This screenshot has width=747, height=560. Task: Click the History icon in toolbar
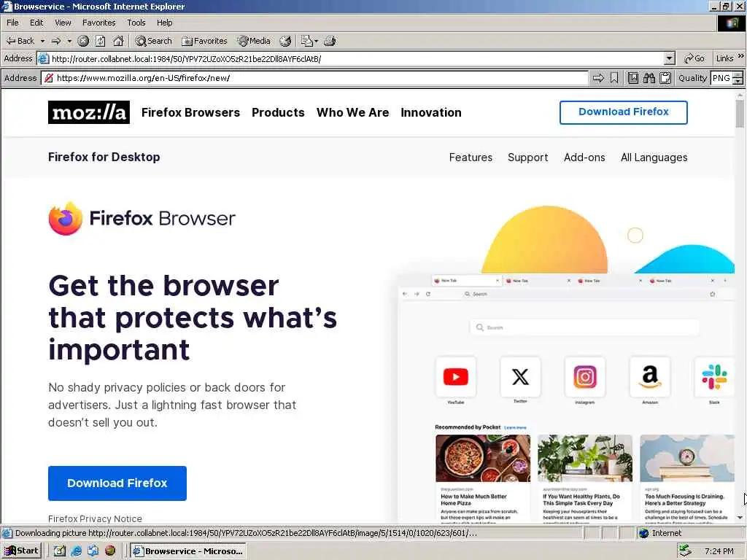[285, 41]
